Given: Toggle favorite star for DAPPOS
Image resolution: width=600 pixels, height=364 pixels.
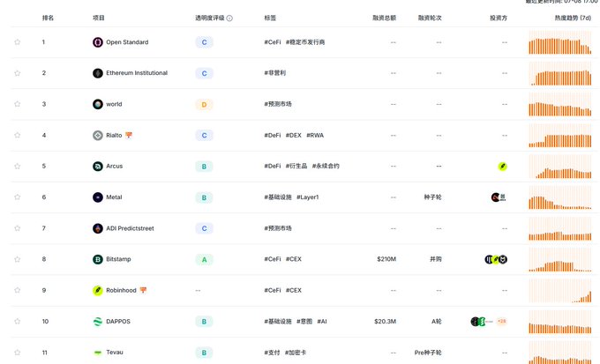Looking at the screenshot, I should coord(18,321).
